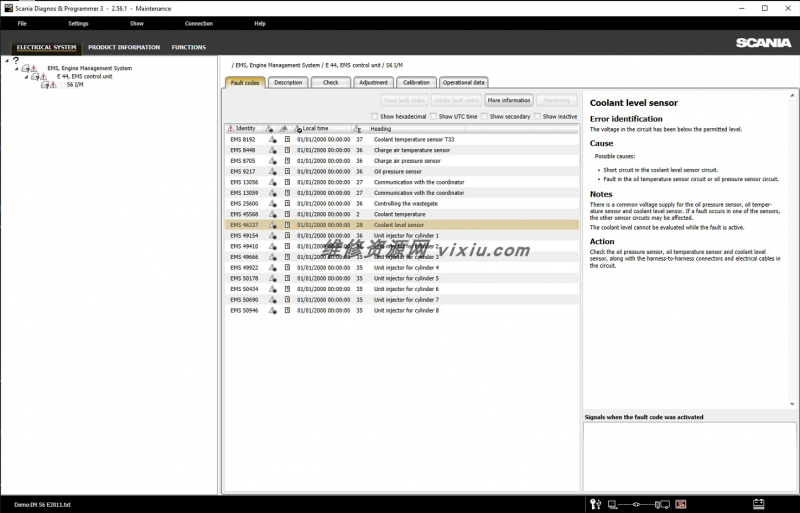
Task: Select the Oil pressure sensor fault row
Action: point(402,172)
